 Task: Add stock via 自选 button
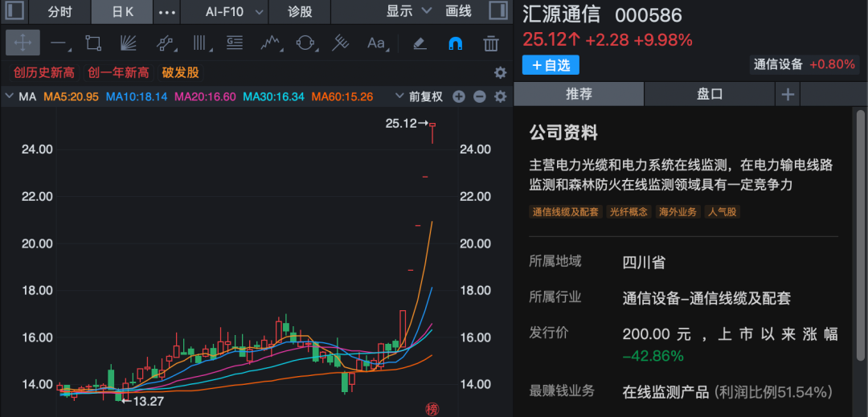tap(551, 65)
